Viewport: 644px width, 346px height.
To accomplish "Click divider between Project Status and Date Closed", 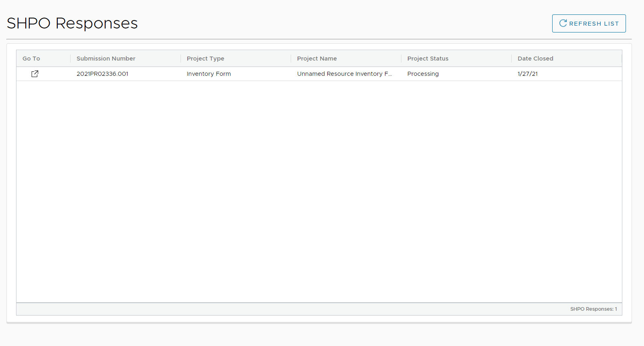I will [x=512, y=59].
